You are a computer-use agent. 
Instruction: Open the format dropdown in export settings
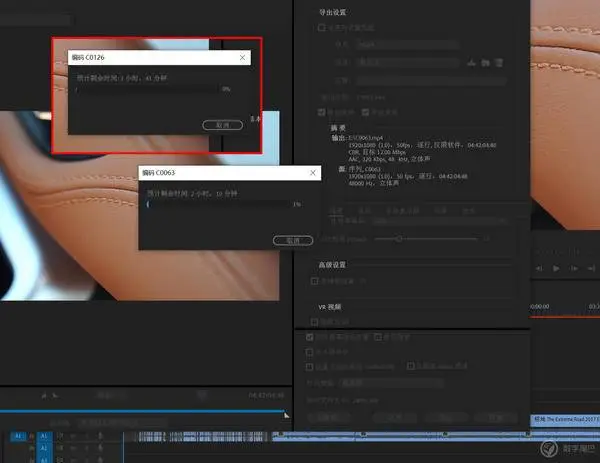(x=408, y=44)
